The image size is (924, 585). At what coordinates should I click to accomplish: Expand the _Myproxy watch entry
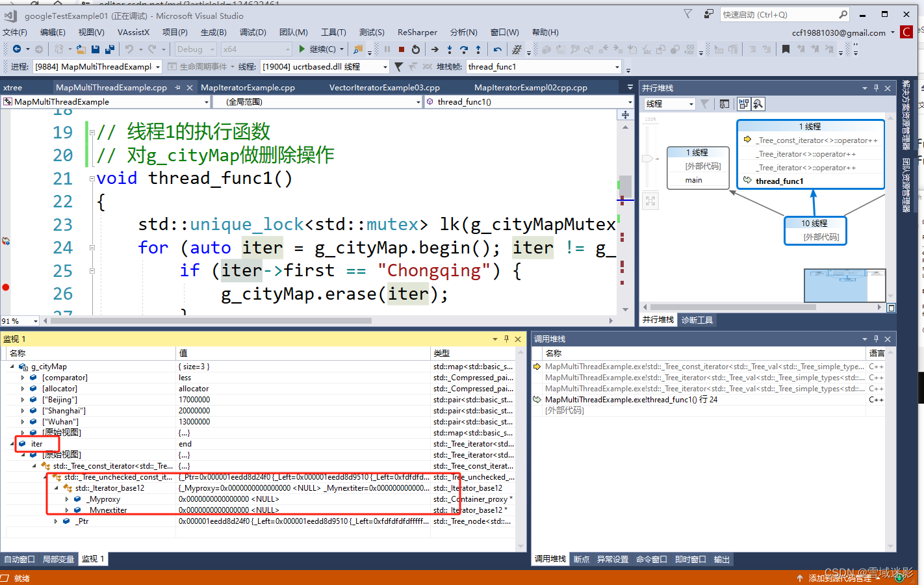click(67, 499)
